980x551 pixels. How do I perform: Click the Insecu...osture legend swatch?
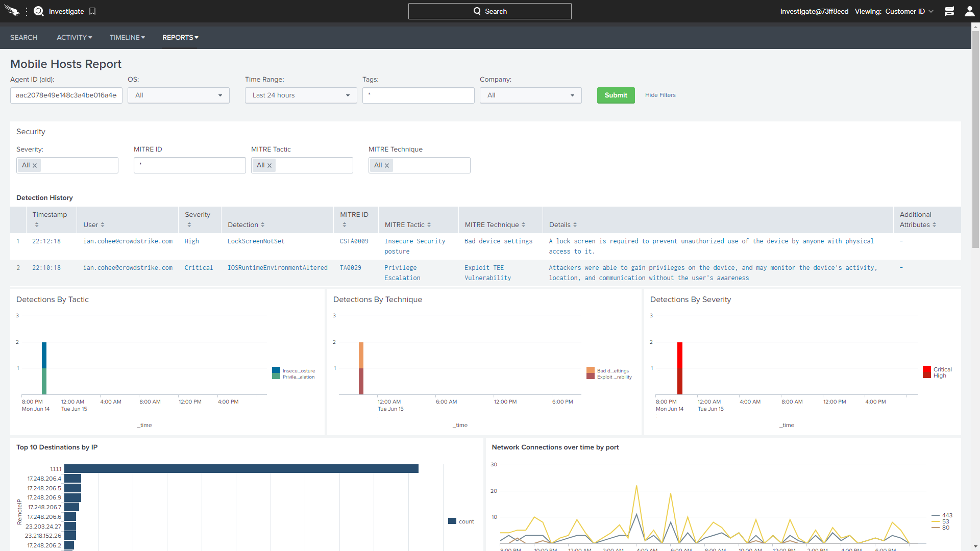tap(276, 370)
